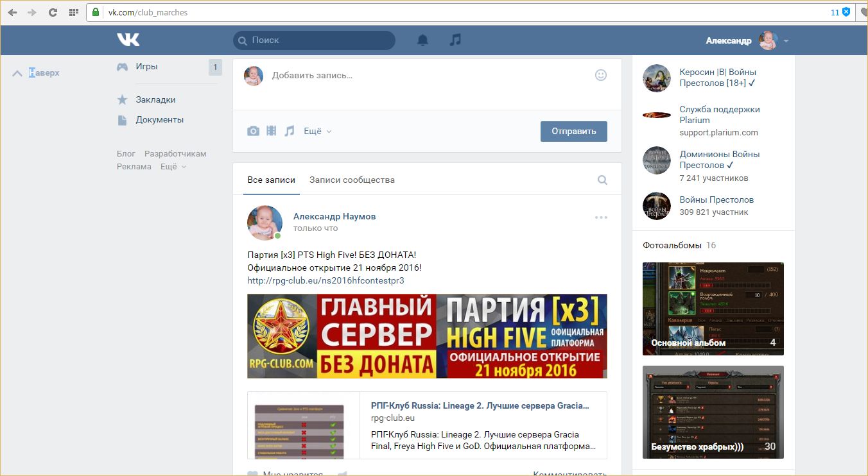Click the Закладки star icon

(x=122, y=99)
